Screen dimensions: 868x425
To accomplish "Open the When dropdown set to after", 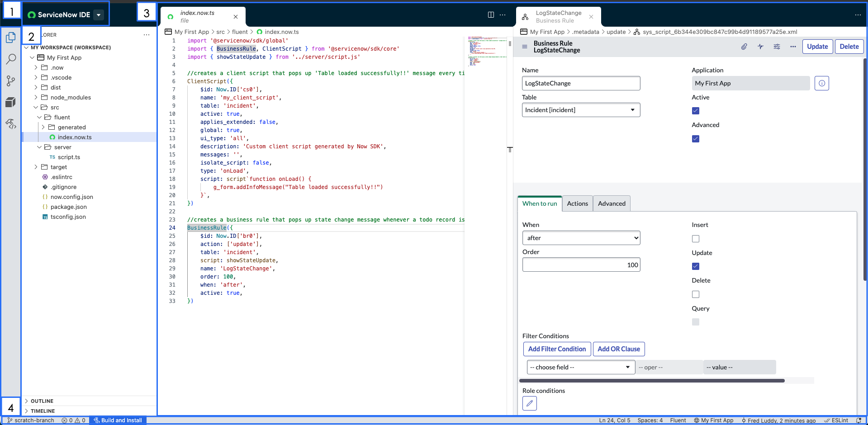I will coord(581,238).
